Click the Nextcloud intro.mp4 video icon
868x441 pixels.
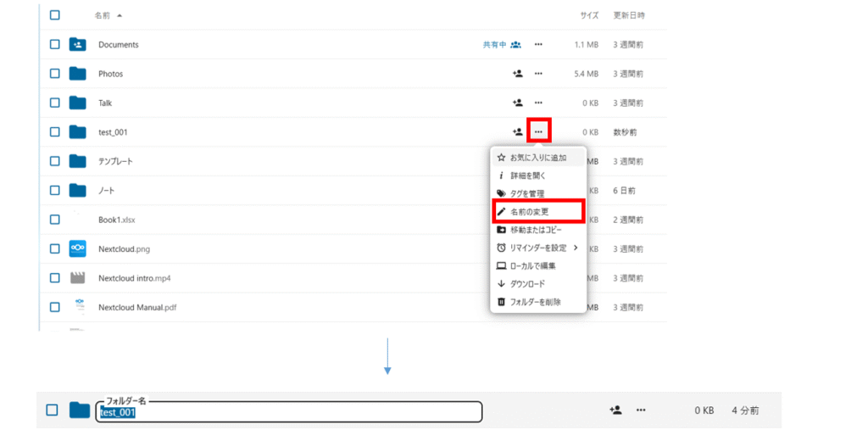tap(78, 277)
